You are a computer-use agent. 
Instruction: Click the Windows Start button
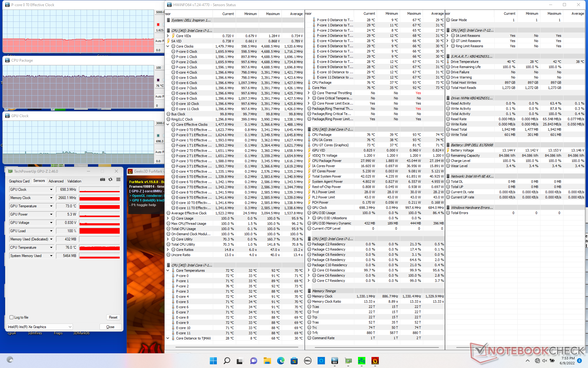click(x=213, y=361)
